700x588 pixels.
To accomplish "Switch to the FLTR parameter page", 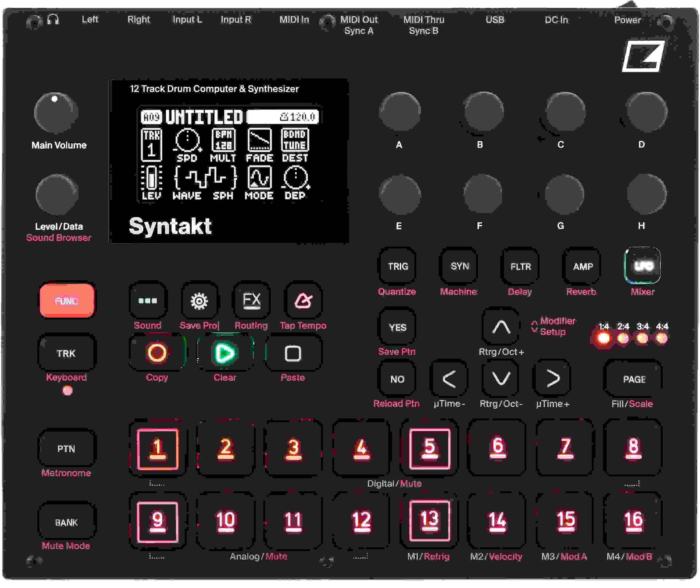I will point(520,266).
